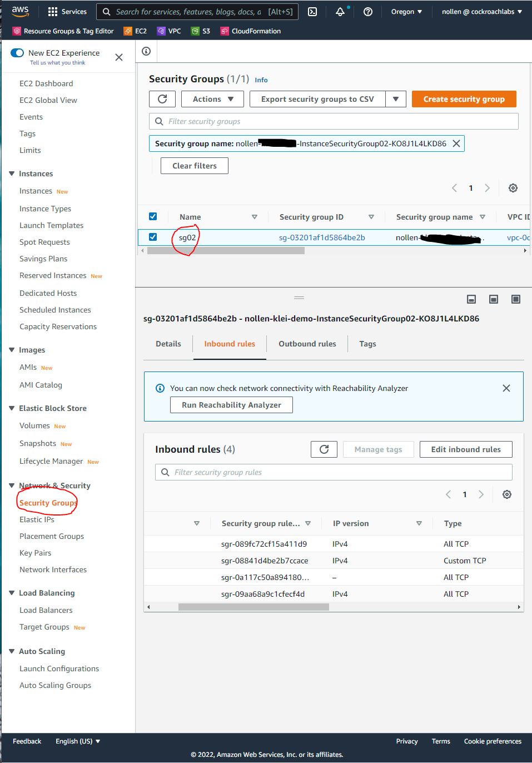
Task: Refresh the inbound rules list
Action: pos(324,449)
